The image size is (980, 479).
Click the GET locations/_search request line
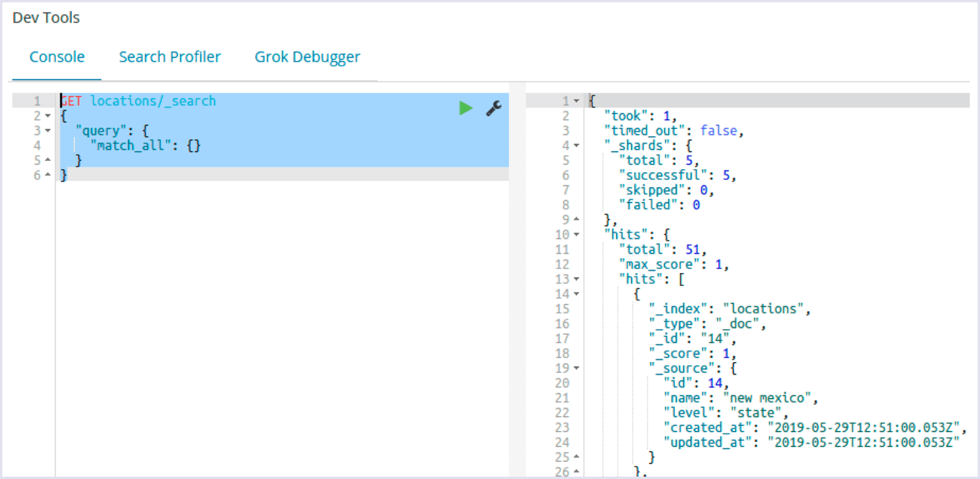click(138, 101)
